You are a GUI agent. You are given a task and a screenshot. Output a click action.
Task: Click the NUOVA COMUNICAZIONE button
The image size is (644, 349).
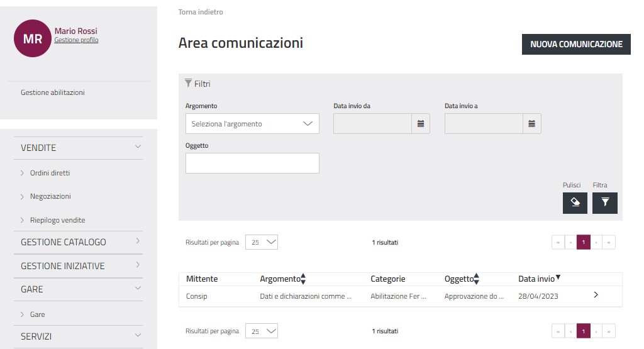click(576, 44)
